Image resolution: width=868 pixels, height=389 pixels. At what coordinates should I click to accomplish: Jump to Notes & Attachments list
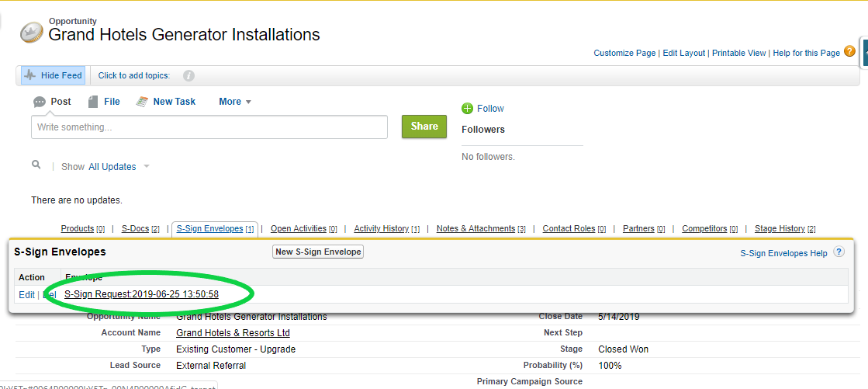pos(481,228)
